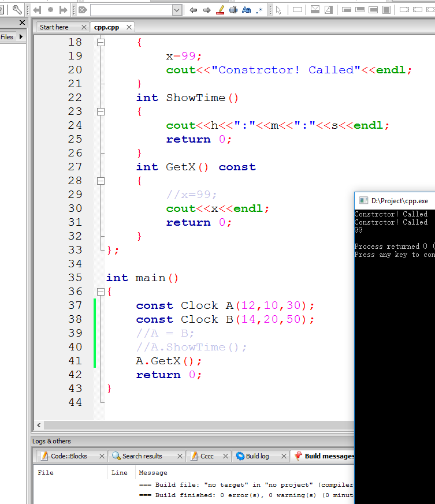The height and width of the screenshot is (504, 435).
Task: Open the toolbar search combo box dropdown
Action: point(177,10)
